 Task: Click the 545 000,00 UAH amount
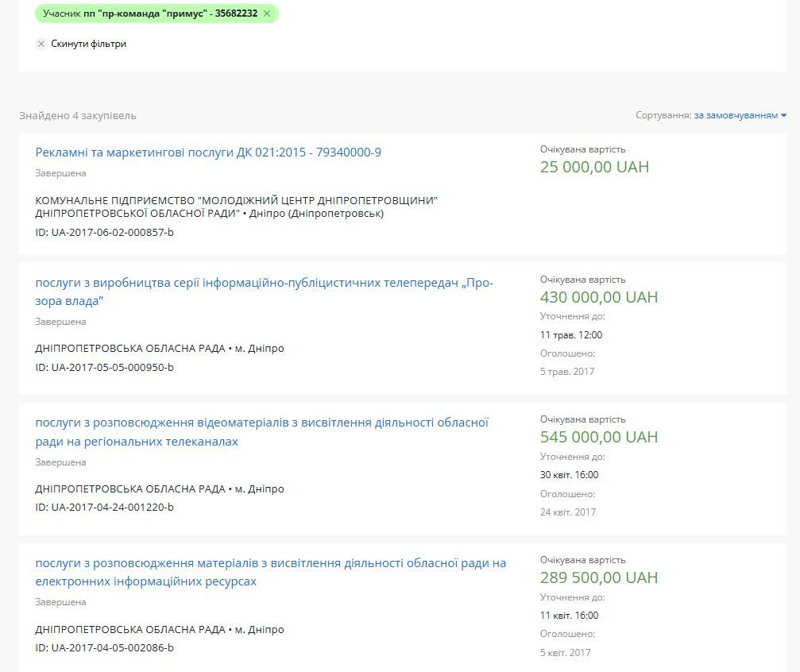(x=598, y=437)
